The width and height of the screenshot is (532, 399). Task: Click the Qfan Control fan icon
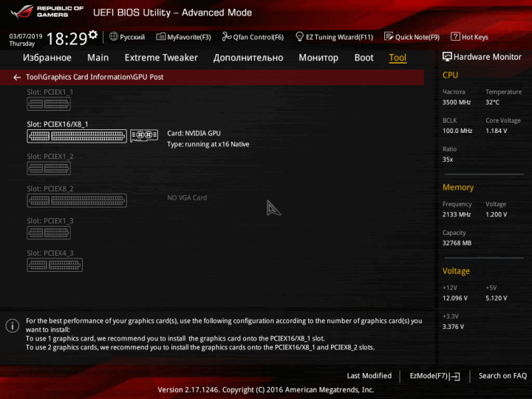pos(226,37)
